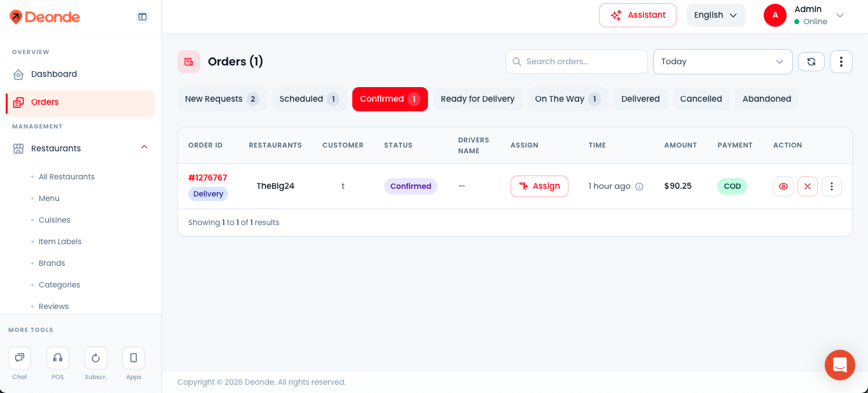Open the Apps mobile icon
This screenshot has width=868, height=393.
tap(134, 358)
